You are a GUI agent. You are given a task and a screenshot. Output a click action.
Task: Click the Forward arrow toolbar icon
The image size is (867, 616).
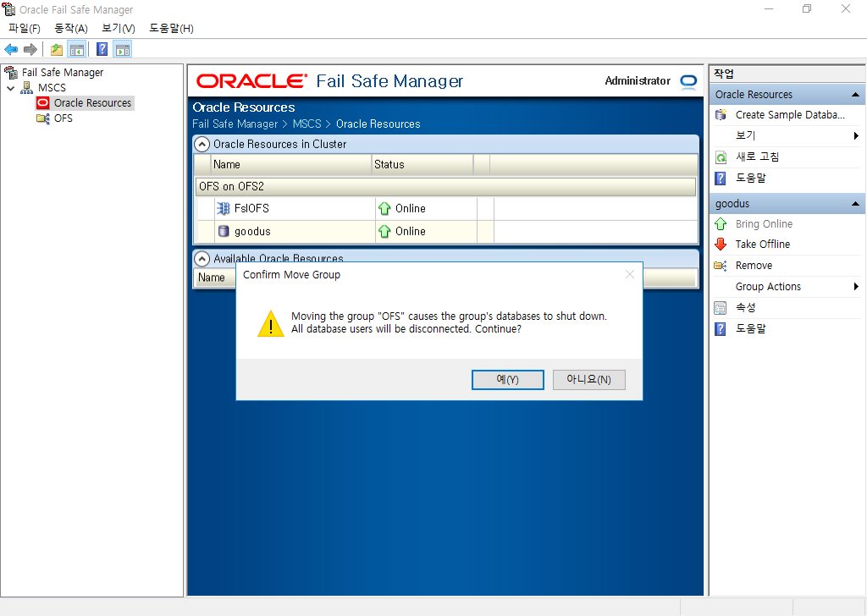coord(30,50)
